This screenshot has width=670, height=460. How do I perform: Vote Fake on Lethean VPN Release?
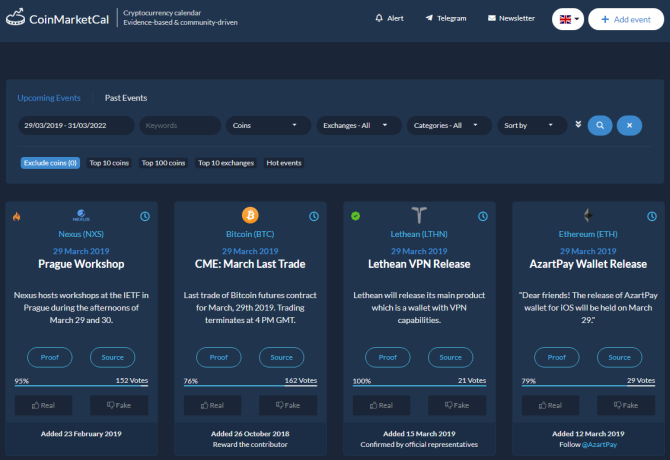457,405
